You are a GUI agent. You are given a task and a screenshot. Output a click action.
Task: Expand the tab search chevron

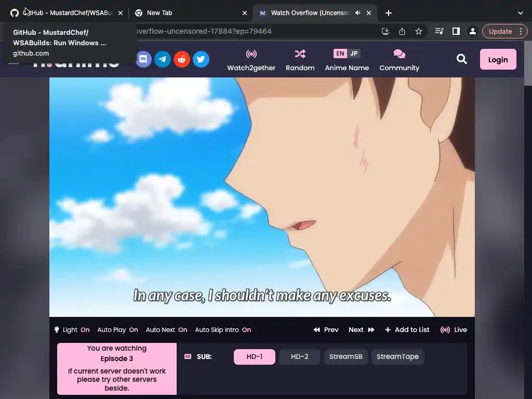pyautogui.click(x=521, y=13)
